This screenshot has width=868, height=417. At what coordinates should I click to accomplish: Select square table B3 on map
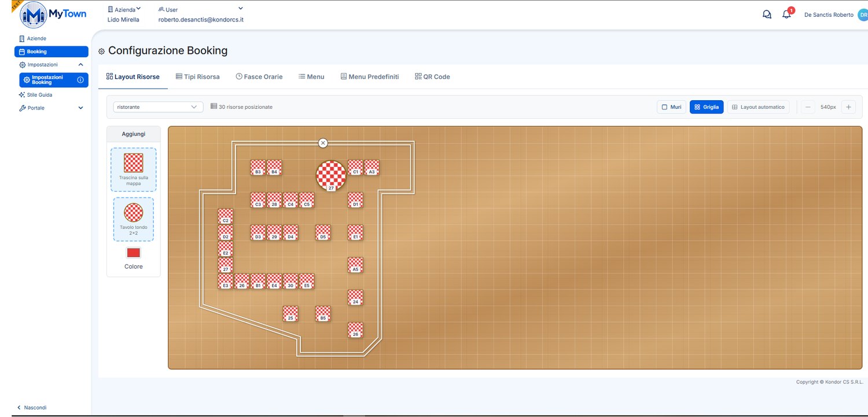(x=258, y=167)
